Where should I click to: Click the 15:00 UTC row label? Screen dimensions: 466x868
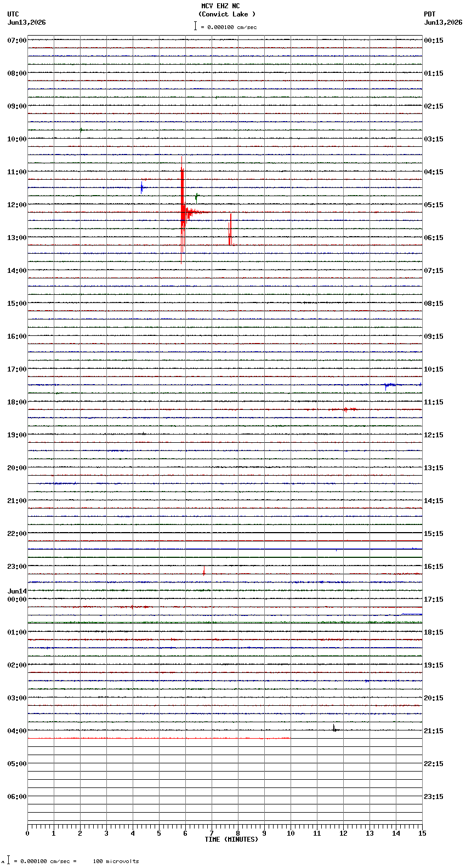pyautogui.click(x=17, y=304)
